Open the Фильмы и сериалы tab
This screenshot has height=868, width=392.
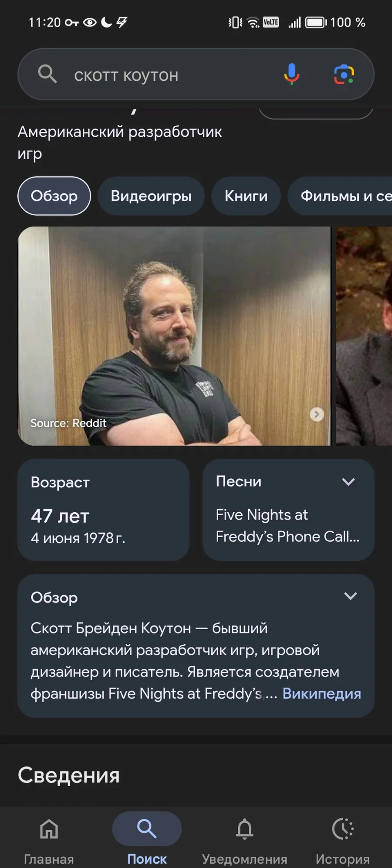click(x=340, y=196)
